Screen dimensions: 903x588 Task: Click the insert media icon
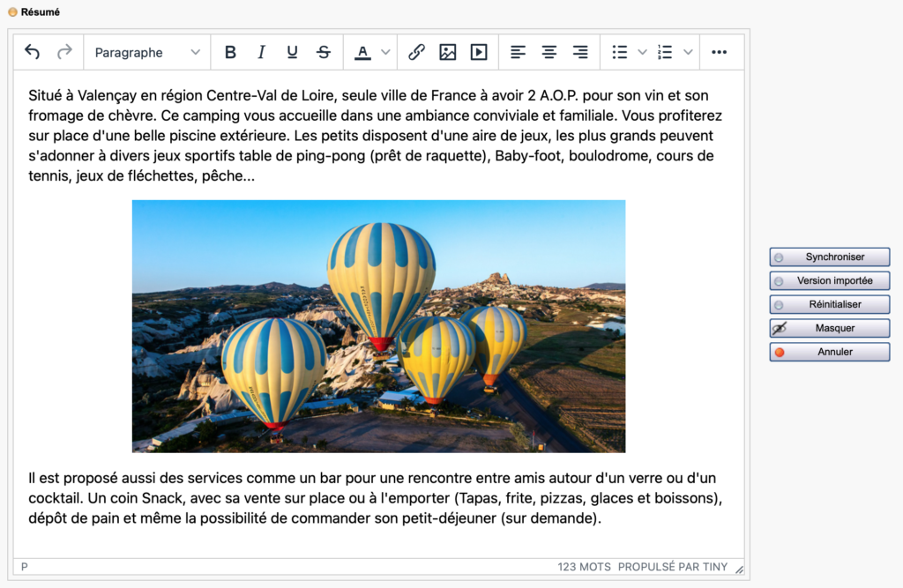coord(479,52)
